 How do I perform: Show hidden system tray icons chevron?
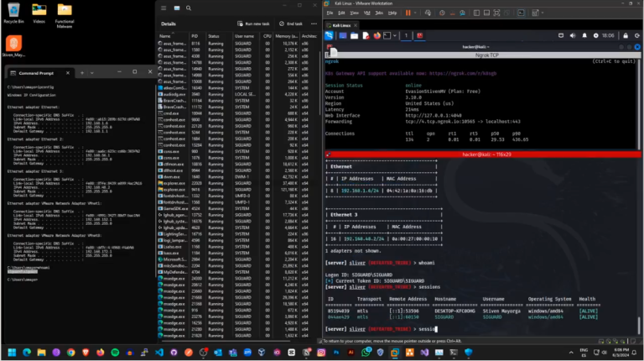pos(571,353)
